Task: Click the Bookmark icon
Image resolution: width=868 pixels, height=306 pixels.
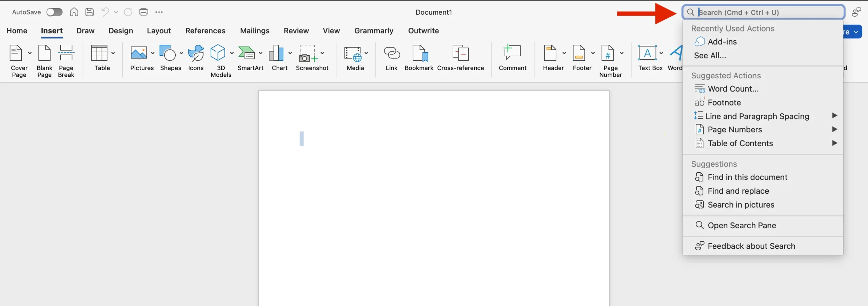Action: [419, 58]
